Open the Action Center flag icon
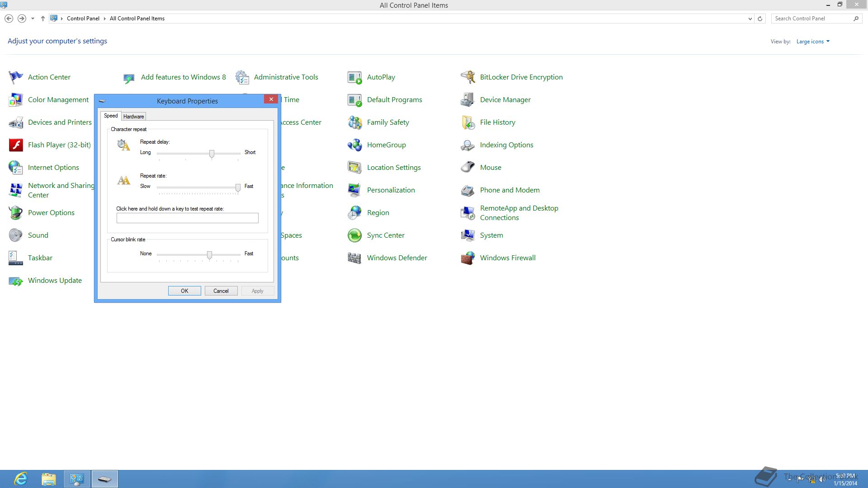The width and height of the screenshot is (868, 488). [x=16, y=77]
